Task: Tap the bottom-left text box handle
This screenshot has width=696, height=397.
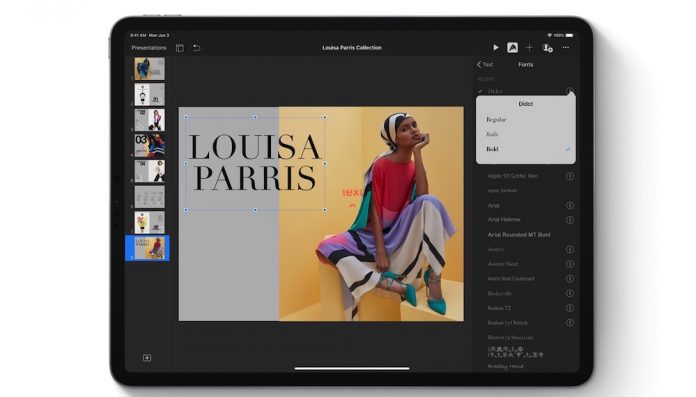Action: click(186, 210)
